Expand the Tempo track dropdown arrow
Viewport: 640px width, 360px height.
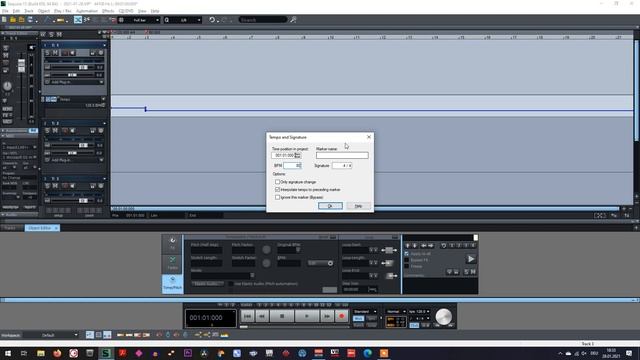[103, 99]
